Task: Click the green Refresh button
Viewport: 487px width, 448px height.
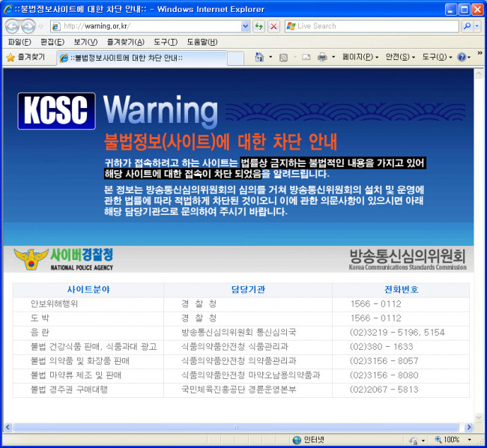Action: click(258, 26)
